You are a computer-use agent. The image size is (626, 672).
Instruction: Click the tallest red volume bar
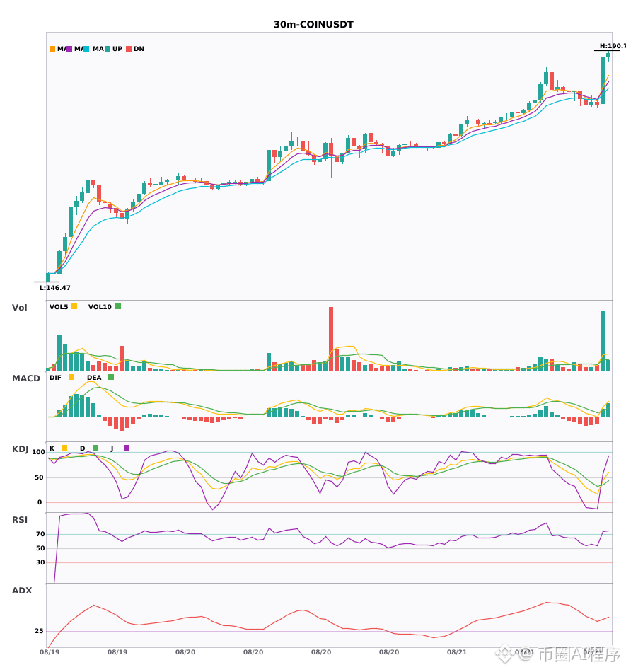point(331,339)
